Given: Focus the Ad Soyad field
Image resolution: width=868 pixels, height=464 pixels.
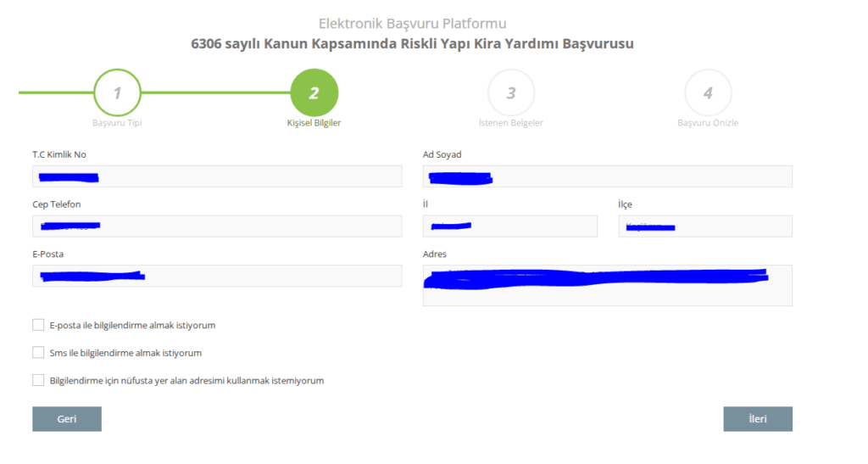Looking at the screenshot, I should [x=607, y=176].
